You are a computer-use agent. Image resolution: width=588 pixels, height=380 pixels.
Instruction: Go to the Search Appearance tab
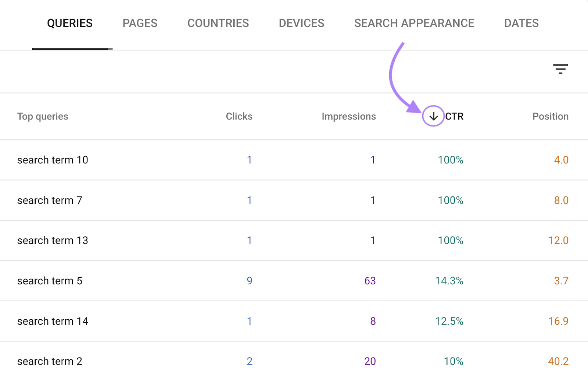414,23
